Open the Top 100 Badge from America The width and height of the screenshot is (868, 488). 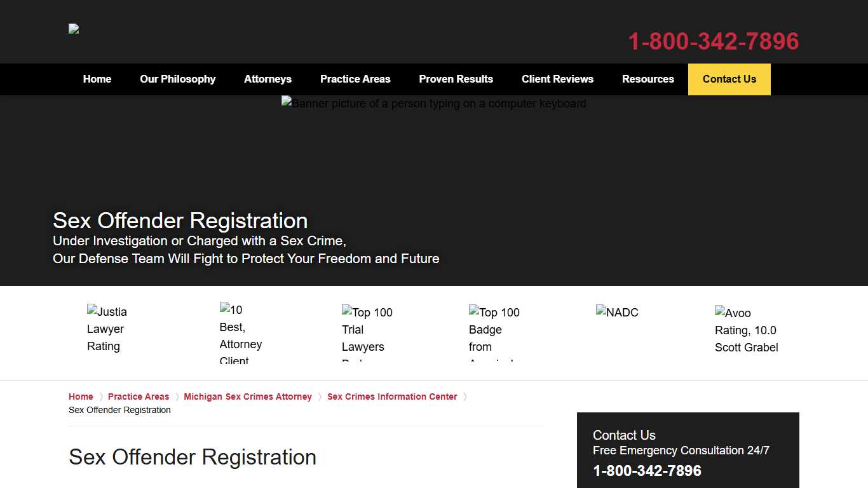[x=494, y=330]
